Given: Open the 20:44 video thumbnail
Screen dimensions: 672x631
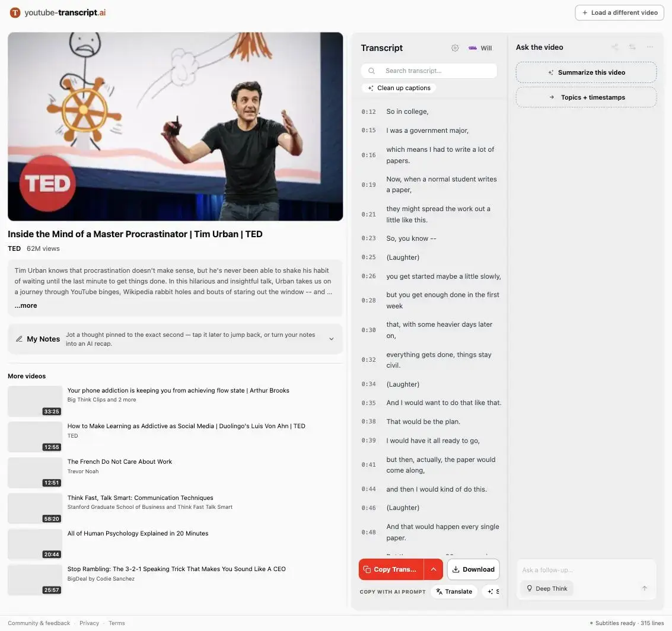Looking at the screenshot, I should [x=35, y=544].
